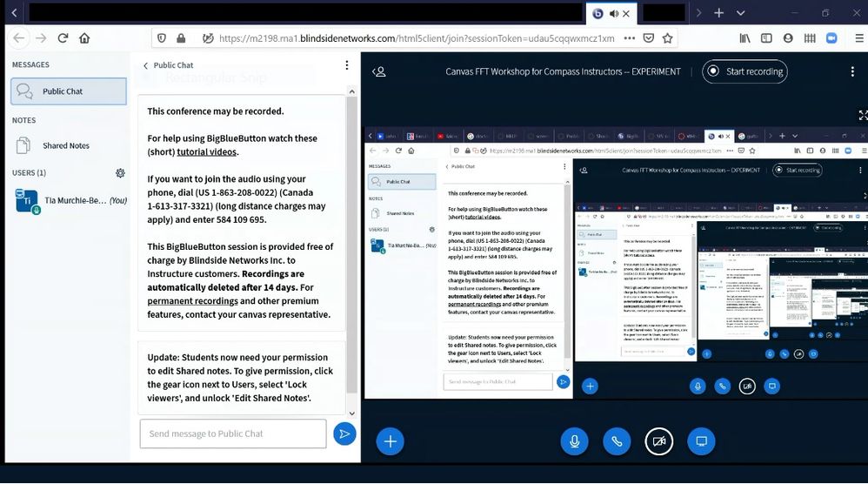868x484 pixels.
Task: Open the page actions three-dot menu
Action: click(630, 38)
